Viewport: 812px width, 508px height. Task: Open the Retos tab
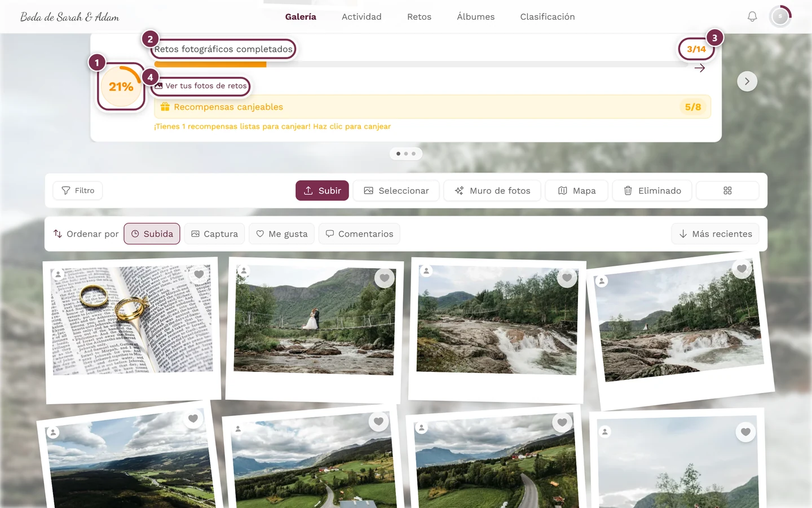click(x=419, y=17)
